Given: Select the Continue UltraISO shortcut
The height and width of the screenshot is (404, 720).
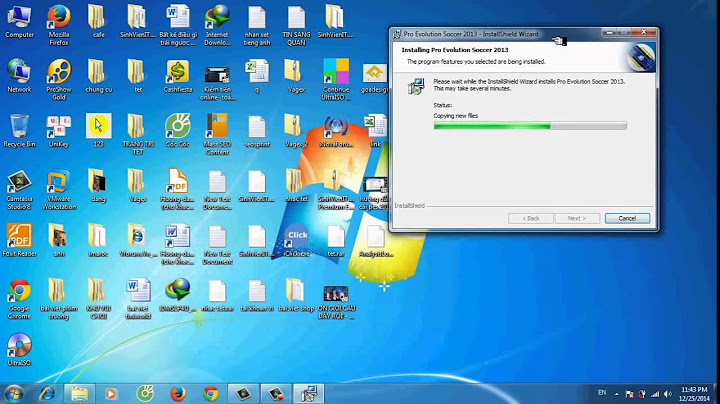Looking at the screenshot, I should [336, 80].
